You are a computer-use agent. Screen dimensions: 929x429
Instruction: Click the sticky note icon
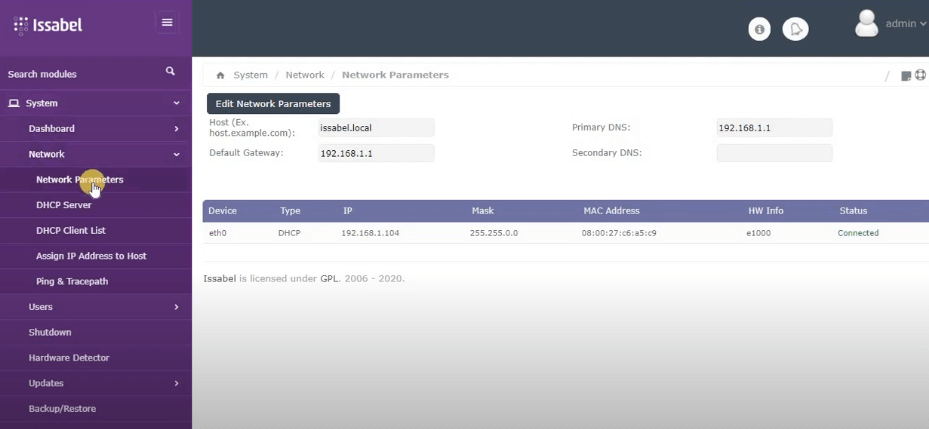(x=906, y=76)
